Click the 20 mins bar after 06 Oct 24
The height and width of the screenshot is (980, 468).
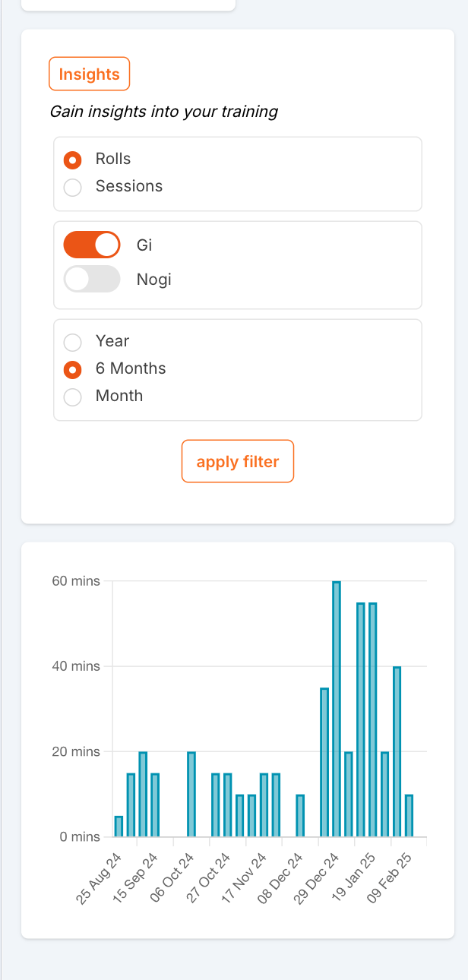[191, 795]
